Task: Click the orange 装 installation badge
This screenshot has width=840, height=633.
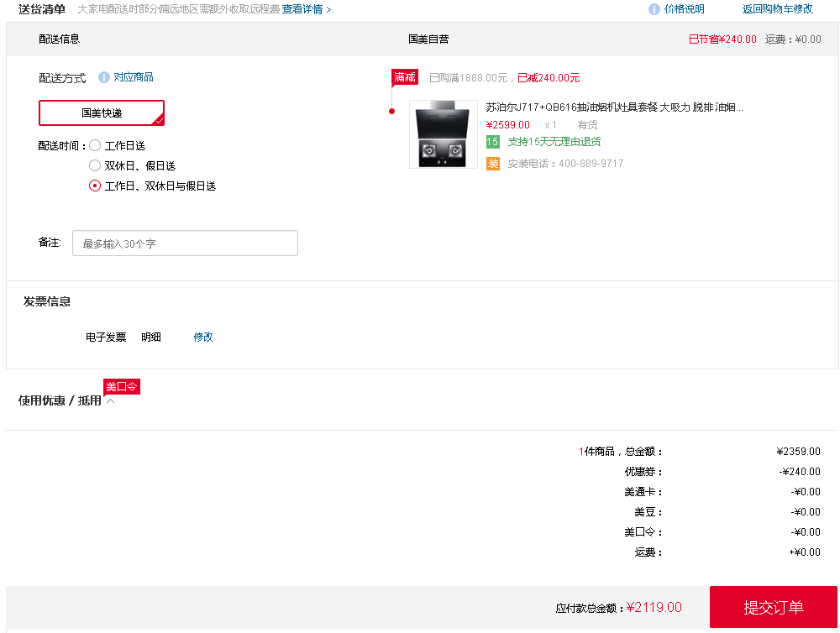Action: (x=493, y=164)
